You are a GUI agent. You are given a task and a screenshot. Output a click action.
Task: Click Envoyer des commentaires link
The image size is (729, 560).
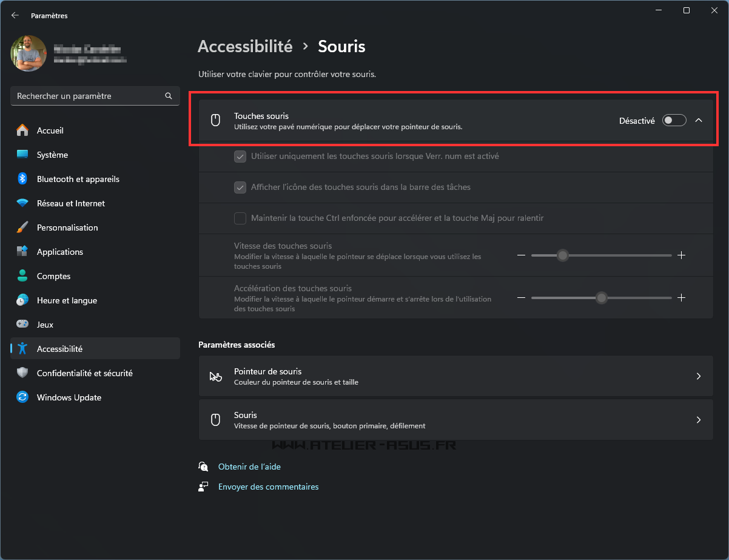268,487
